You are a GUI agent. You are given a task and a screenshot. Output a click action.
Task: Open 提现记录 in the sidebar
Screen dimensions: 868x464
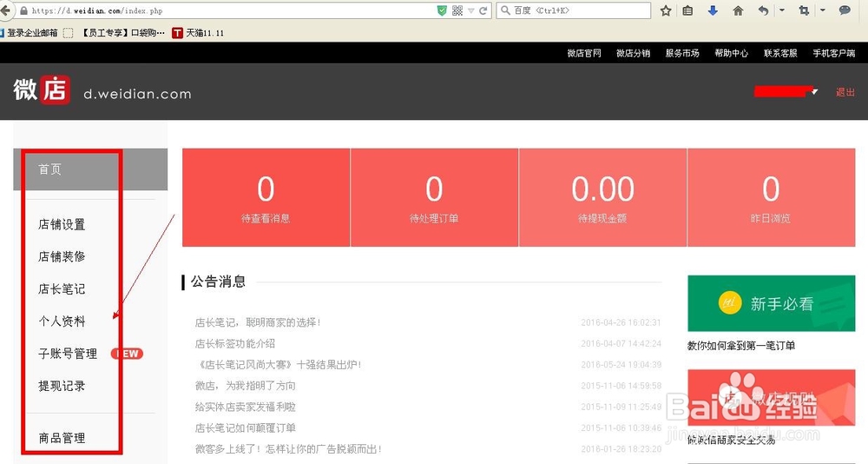click(x=62, y=386)
